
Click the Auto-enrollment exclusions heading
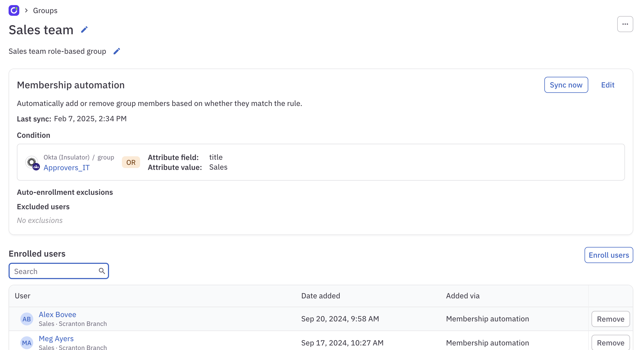coord(65,192)
